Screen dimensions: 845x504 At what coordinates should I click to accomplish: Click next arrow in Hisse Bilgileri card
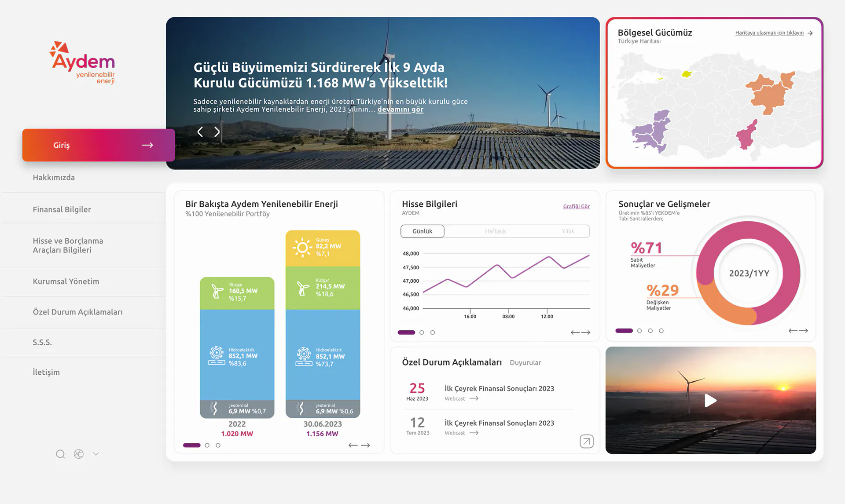pyautogui.click(x=586, y=332)
